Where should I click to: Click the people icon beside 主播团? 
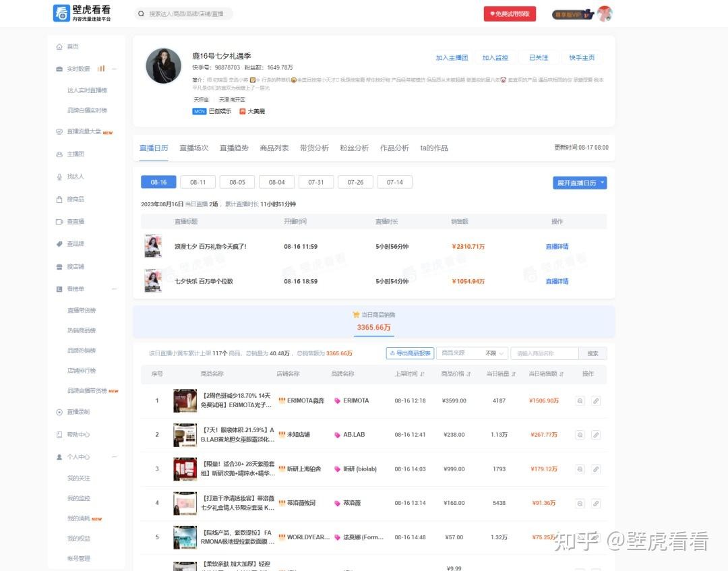[x=59, y=154]
